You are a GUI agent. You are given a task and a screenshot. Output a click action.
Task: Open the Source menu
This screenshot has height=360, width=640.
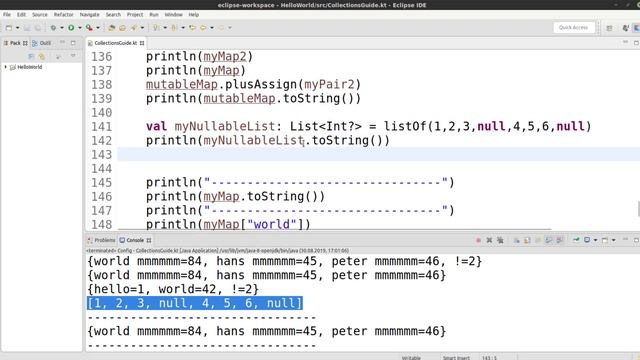40,14
